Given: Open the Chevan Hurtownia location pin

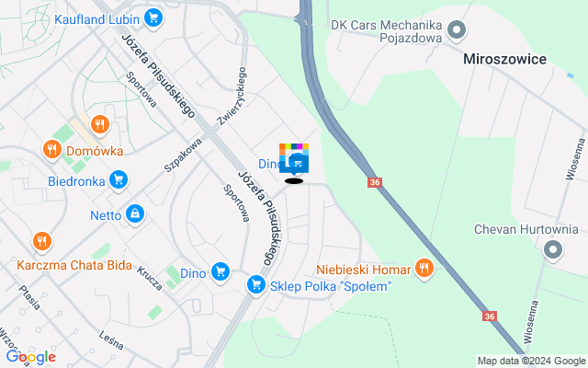Looking at the screenshot, I should (x=553, y=249).
